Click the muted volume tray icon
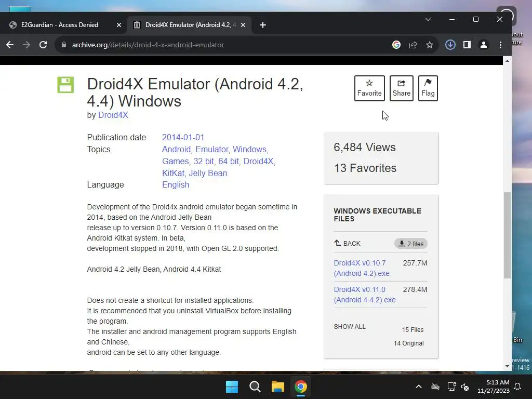Image resolution: width=532 pixels, height=399 pixels. [x=465, y=387]
